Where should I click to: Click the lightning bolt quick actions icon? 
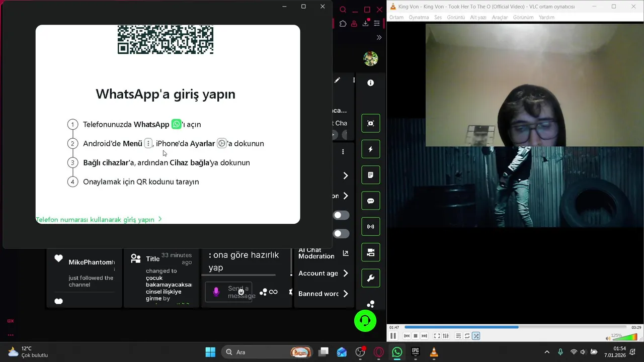371,149
